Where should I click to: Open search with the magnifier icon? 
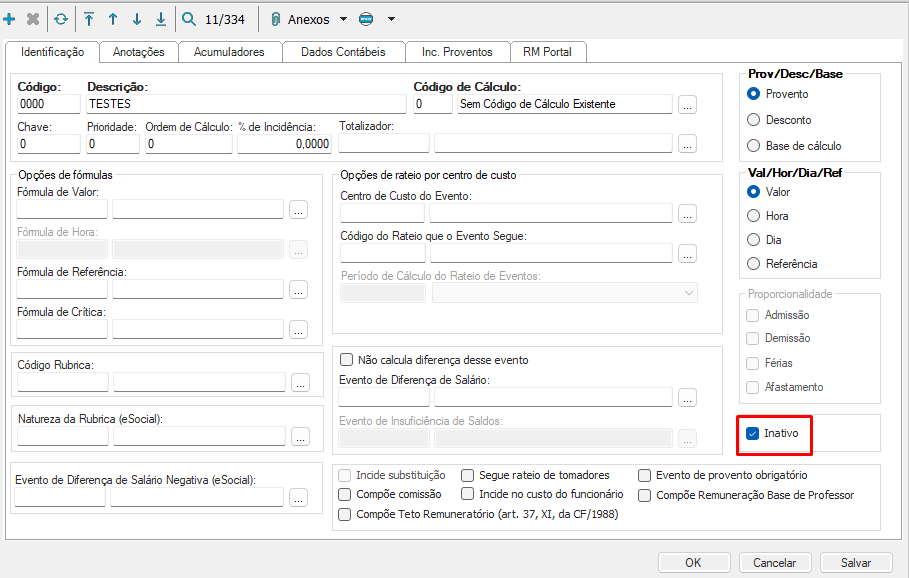[x=190, y=17]
